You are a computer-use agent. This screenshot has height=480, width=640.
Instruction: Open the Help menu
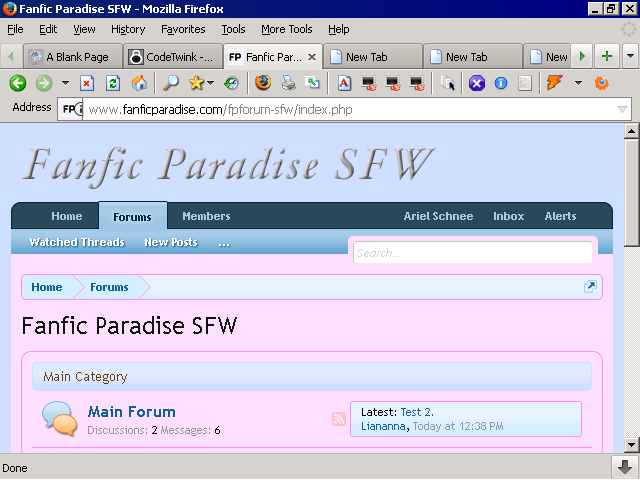(338, 29)
